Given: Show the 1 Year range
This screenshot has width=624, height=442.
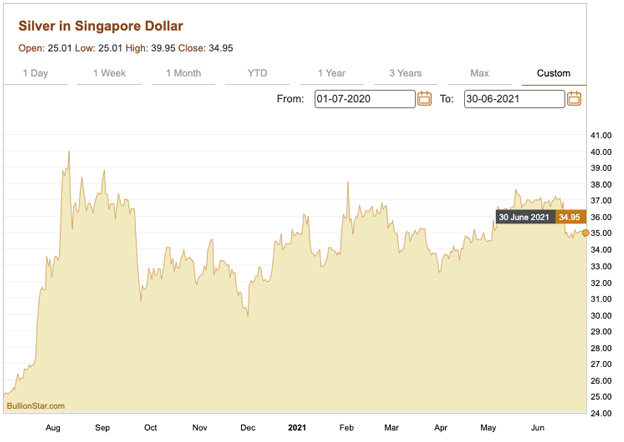Looking at the screenshot, I should (332, 73).
